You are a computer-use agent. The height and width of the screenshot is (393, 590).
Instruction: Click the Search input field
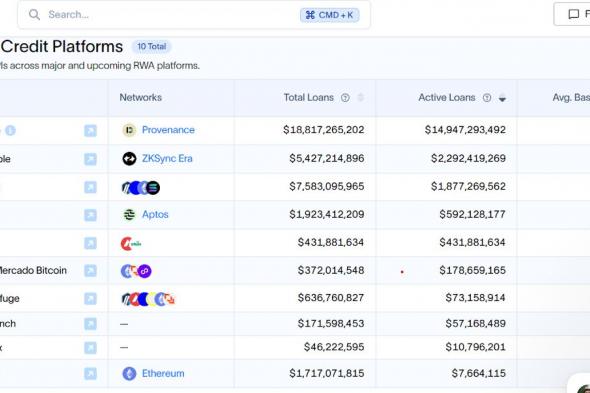(x=194, y=15)
